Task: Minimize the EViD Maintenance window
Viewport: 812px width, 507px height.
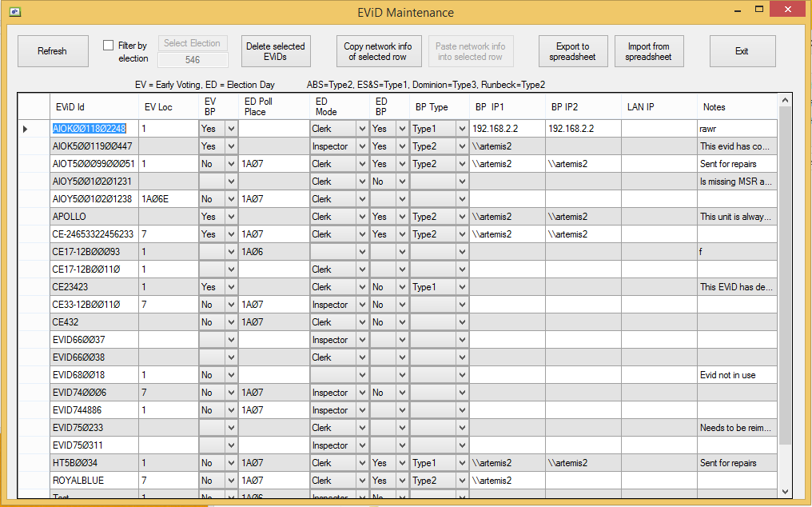Action: click(736, 10)
